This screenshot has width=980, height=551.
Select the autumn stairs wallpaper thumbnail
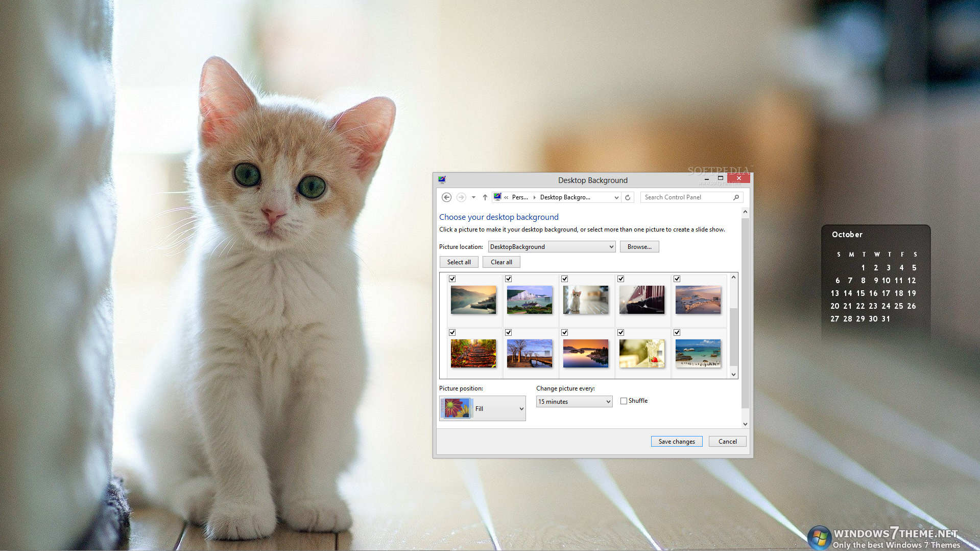pyautogui.click(x=473, y=354)
